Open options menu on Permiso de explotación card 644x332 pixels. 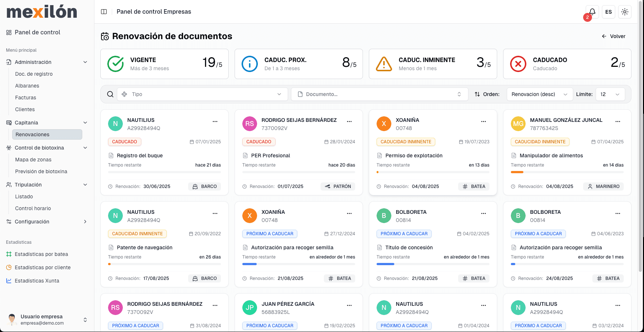[x=484, y=121]
